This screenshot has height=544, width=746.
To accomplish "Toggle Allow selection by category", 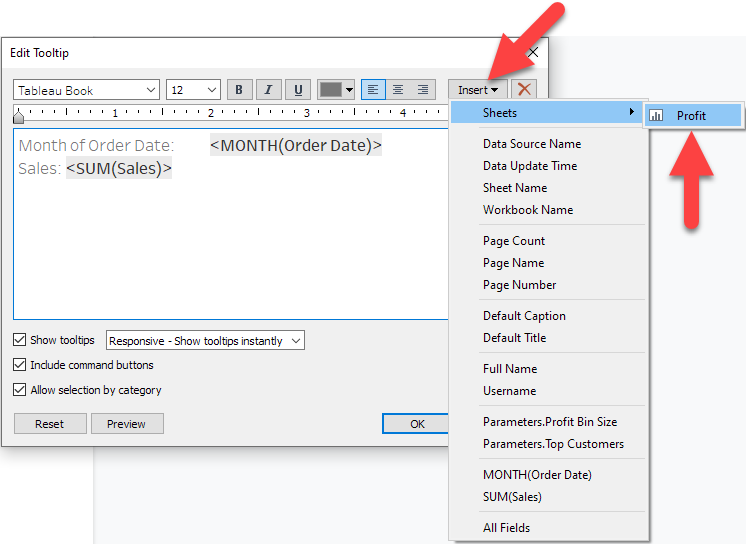I will coord(20,391).
